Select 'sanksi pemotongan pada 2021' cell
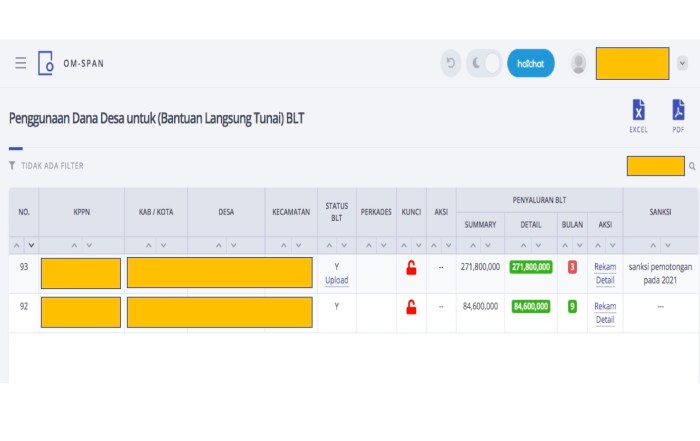700x441 pixels. pos(660,274)
